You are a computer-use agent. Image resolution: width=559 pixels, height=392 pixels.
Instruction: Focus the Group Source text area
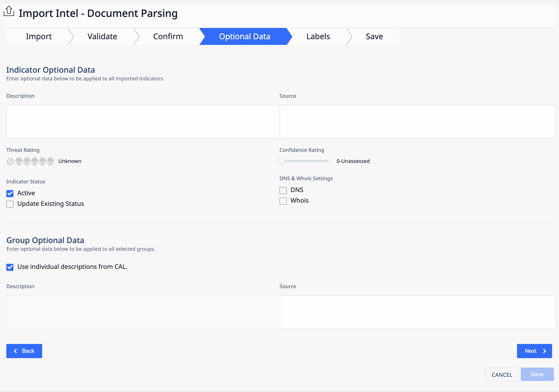click(418, 312)
